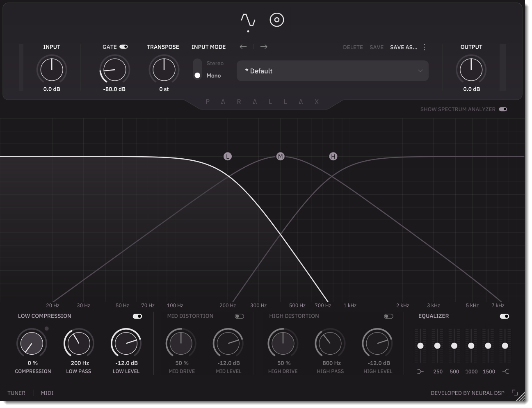Expand preset list with chevron arrow

click(420, 71)
